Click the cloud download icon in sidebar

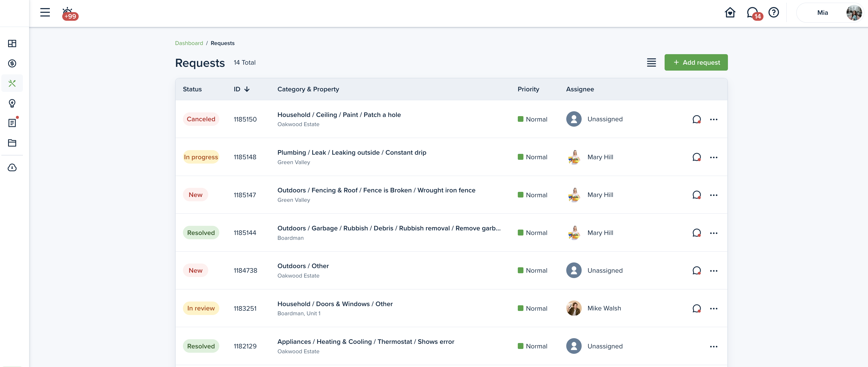[12, 168]
